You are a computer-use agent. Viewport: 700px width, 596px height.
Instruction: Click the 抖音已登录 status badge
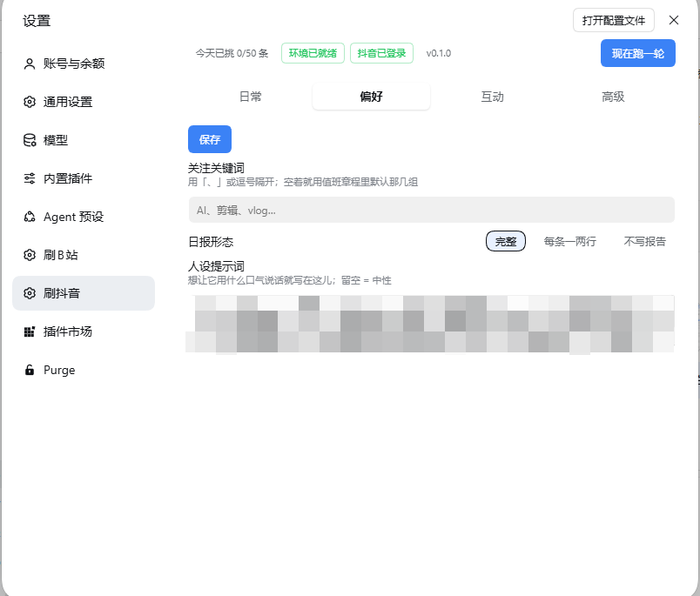click(x=381, y=53)
